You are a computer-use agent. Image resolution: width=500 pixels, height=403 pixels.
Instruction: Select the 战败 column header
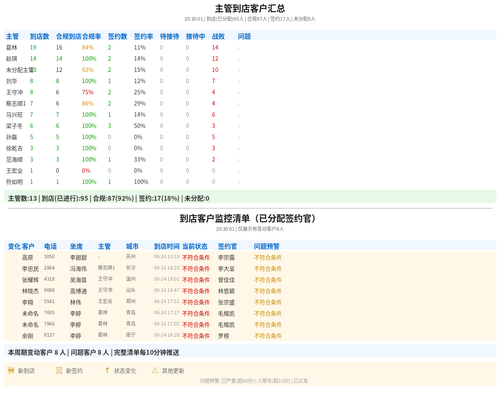218,36
